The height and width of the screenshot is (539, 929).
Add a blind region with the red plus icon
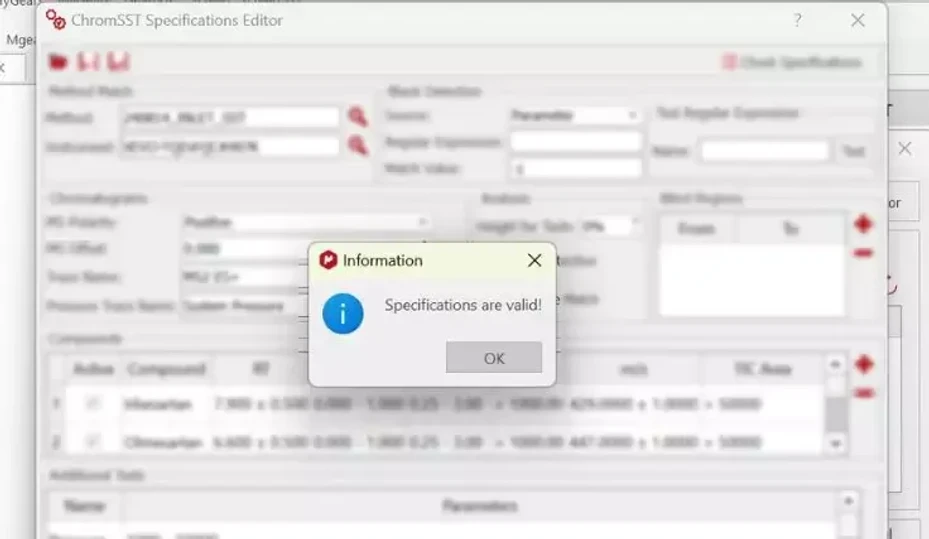(x=863, y=224)
